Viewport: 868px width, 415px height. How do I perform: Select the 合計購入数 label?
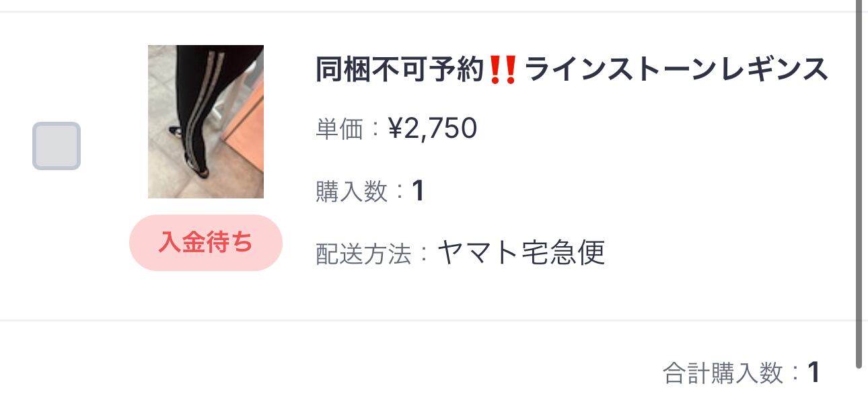pyautogui.click(x=723, y=373)
